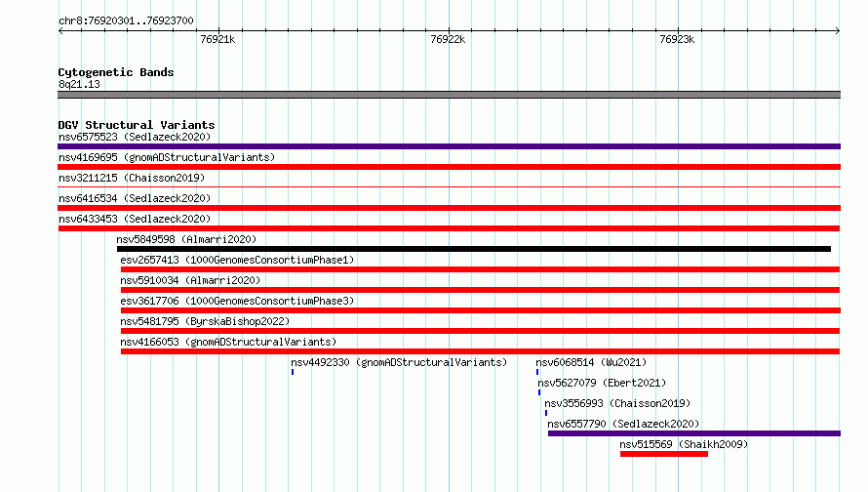868x492 pixels.
Task: Select the nsv6575523 purple variant bar
Action: coord(449,146)
